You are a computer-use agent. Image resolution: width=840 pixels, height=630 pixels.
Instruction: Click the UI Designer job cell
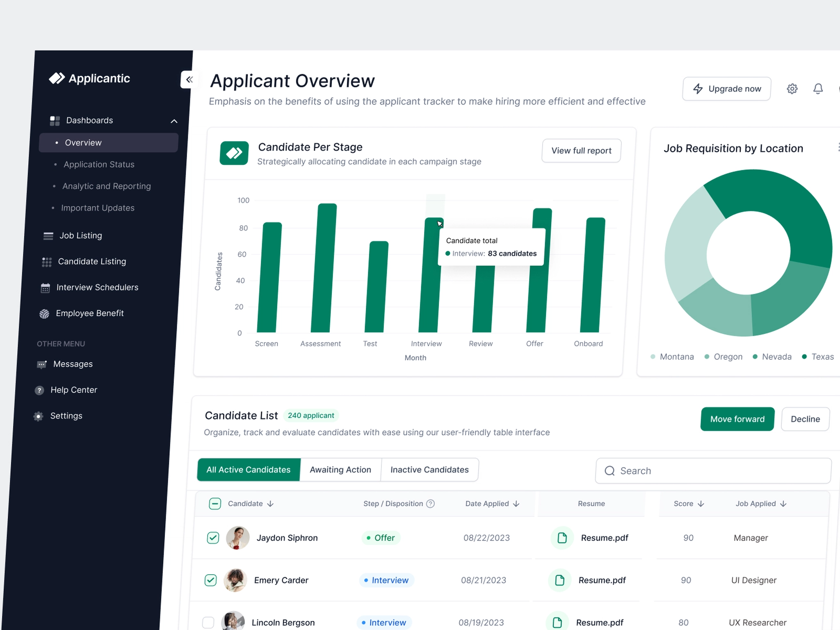754,580
